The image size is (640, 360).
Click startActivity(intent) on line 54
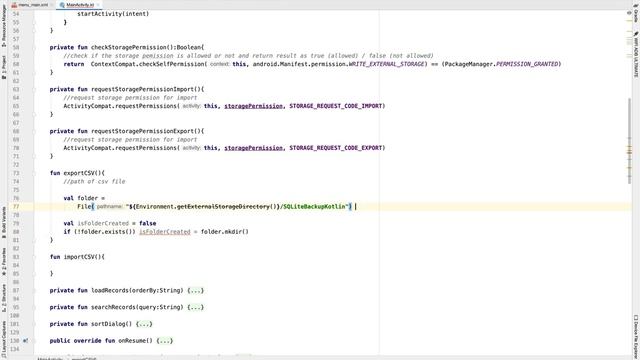tap(113, 14)
